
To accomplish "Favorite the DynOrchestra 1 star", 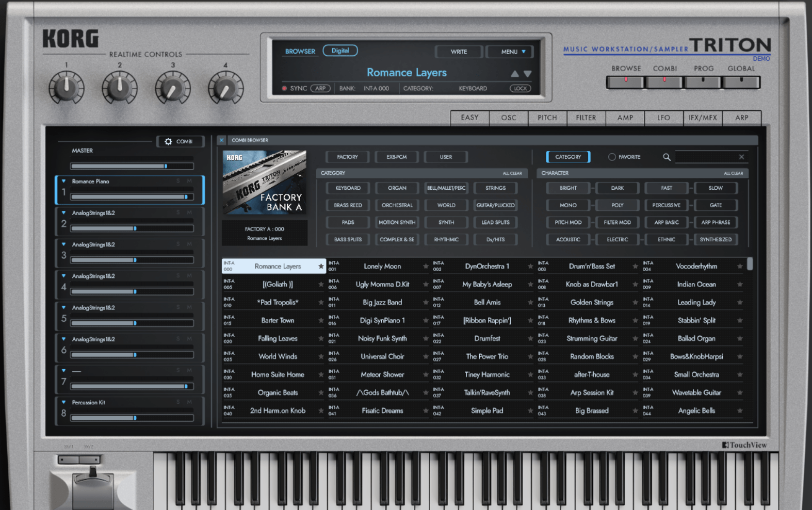I will tap(530, 267).
